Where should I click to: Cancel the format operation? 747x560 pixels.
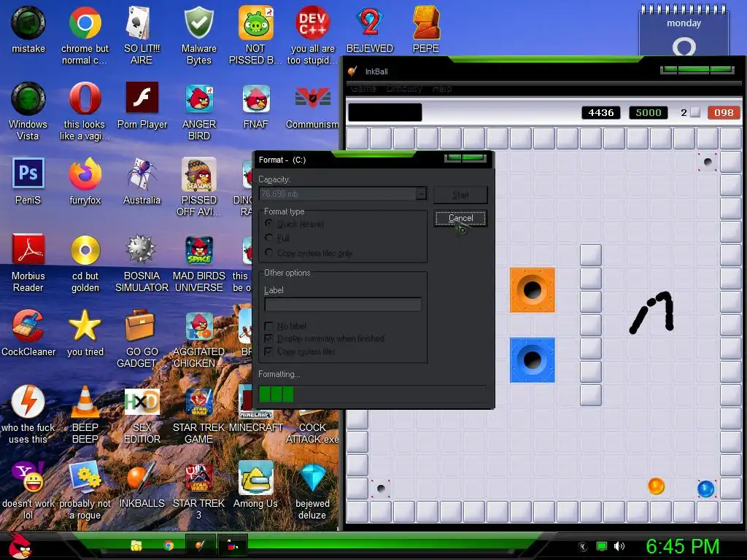pos(461,218)
